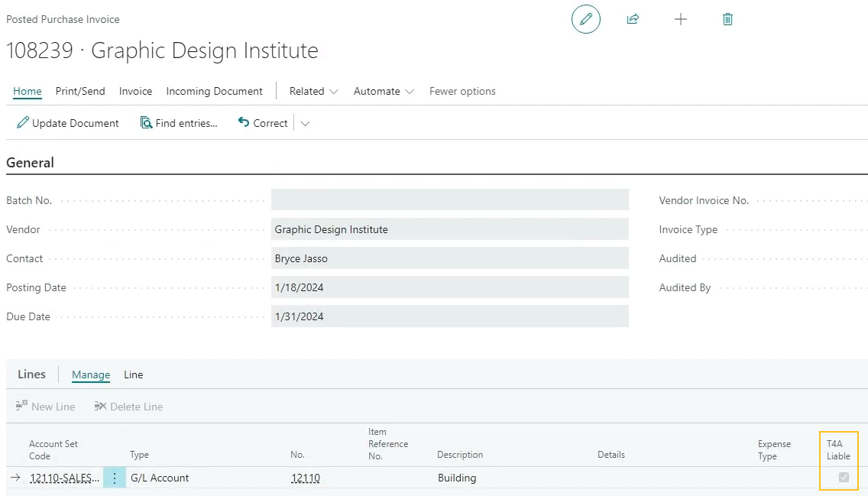Viewport: 868px width, 496px height.
Task: Click inside the Batch No. field
Action: 449,199
